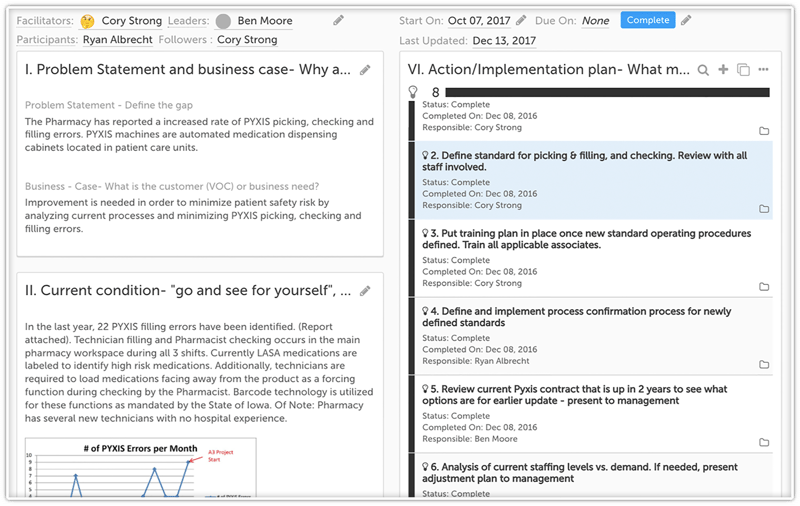Click the Start On date Oct 07, 2017
The width and height of the screenshot is (800, 506).
479,21
